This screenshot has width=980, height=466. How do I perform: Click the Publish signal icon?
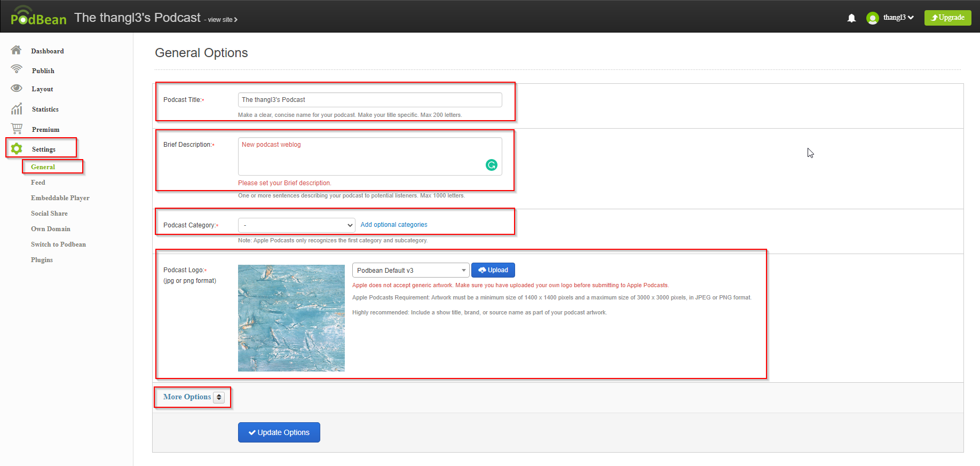[x=17, y=69]
